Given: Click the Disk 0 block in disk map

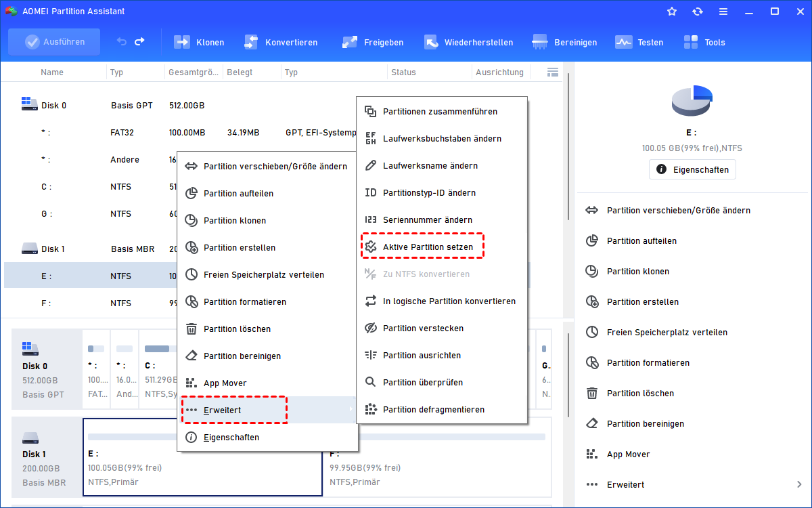Looking at the screenshot, I should [x=47, y=370].
